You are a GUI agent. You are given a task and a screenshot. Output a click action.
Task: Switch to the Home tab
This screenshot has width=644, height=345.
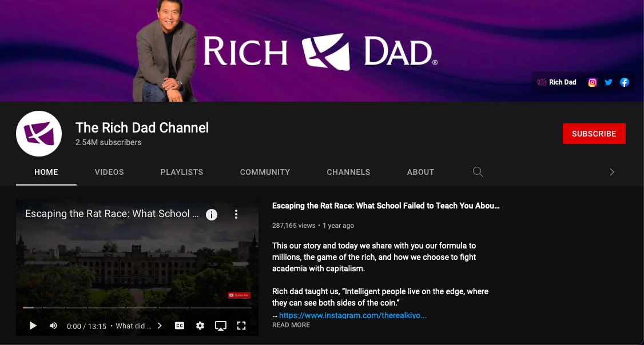click(46, 172)
